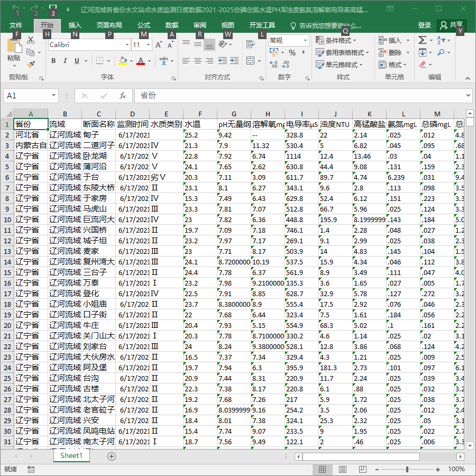Click 条件格式 button
This screenshot has width=476, height=476.
pyautogui.click(x=336, y=40)
